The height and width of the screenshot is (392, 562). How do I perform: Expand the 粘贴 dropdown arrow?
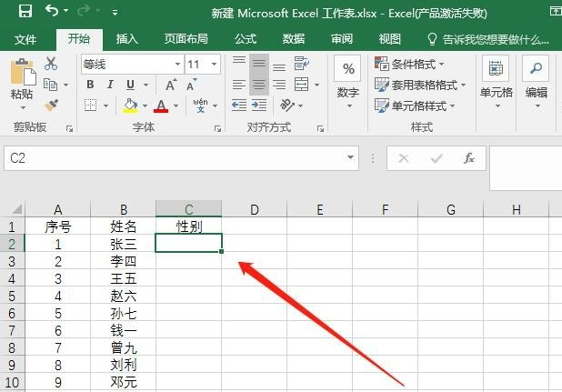pyautogui.click(x=23, y=107)
